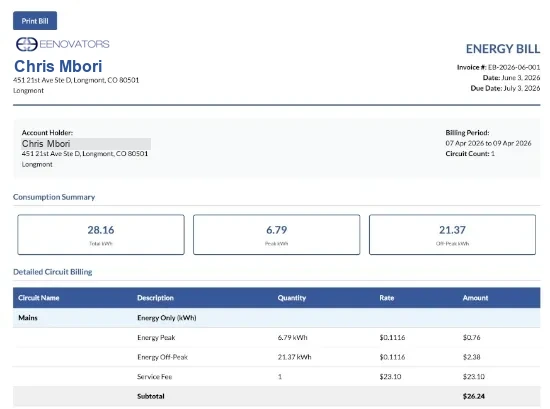Click the Service Fee row label
The height and width of the screenshot is (409, 550).
click(154, 377)
